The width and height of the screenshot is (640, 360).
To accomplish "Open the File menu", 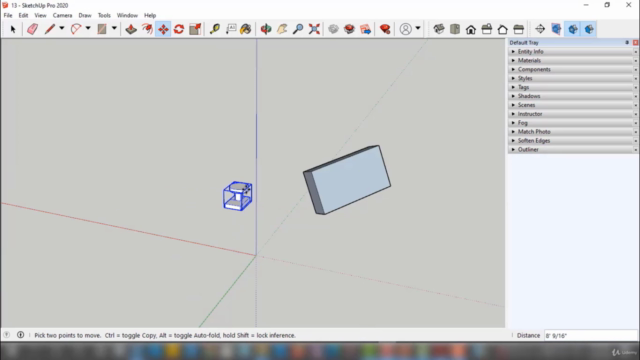I will [8, 16].
